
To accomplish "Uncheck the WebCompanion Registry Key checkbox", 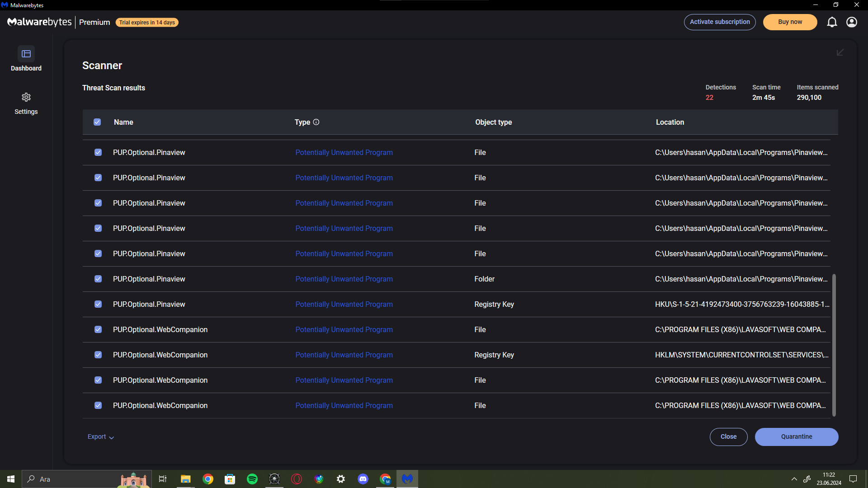I will [98, 355].
